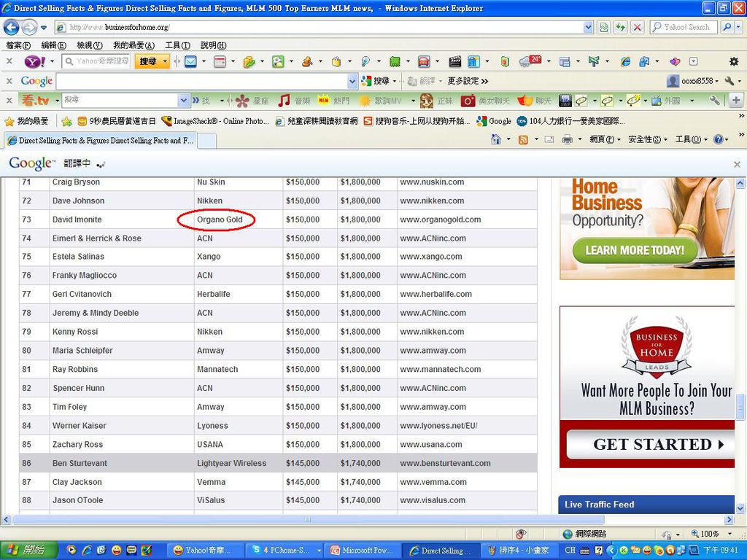This screenshot has height=560, width=747.
Task: Expand the Google toolbar search box dropdown
Action: coord(352,82)
